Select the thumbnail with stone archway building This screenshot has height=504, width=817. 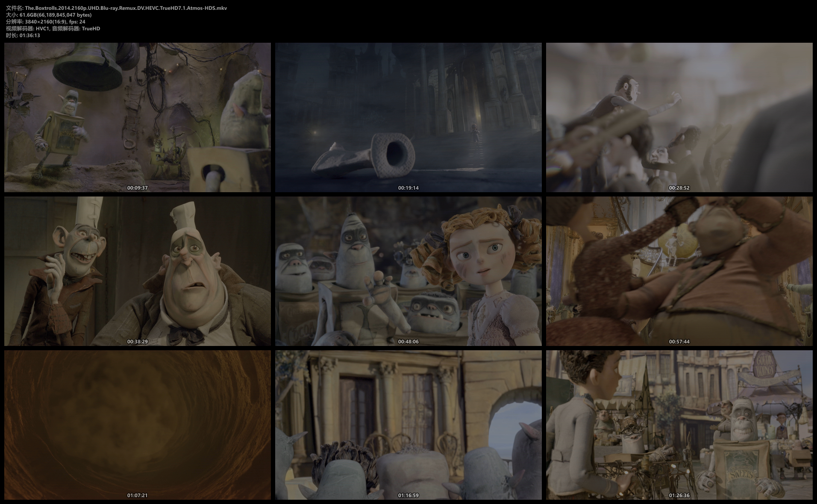tap(408, 425)
